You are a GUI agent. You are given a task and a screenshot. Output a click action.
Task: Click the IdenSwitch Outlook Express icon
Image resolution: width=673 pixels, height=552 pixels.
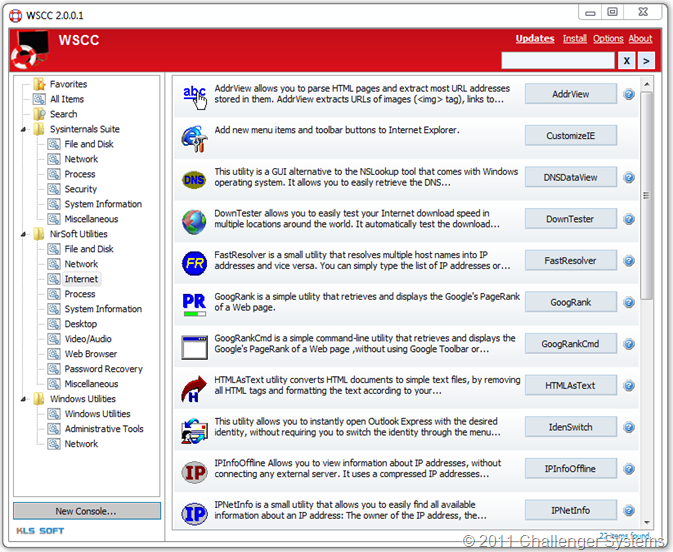click(194, 431)
